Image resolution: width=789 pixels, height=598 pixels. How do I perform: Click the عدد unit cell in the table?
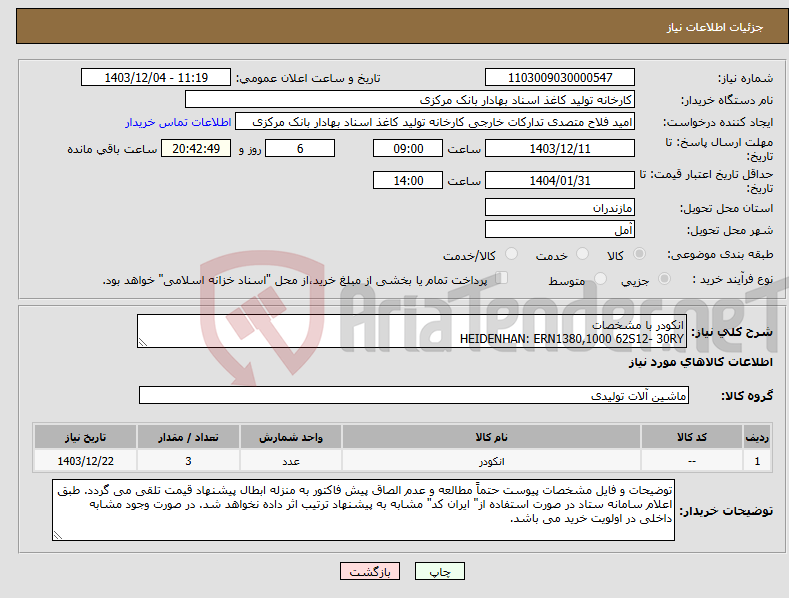pyautogui.click(x=291, y=461)
